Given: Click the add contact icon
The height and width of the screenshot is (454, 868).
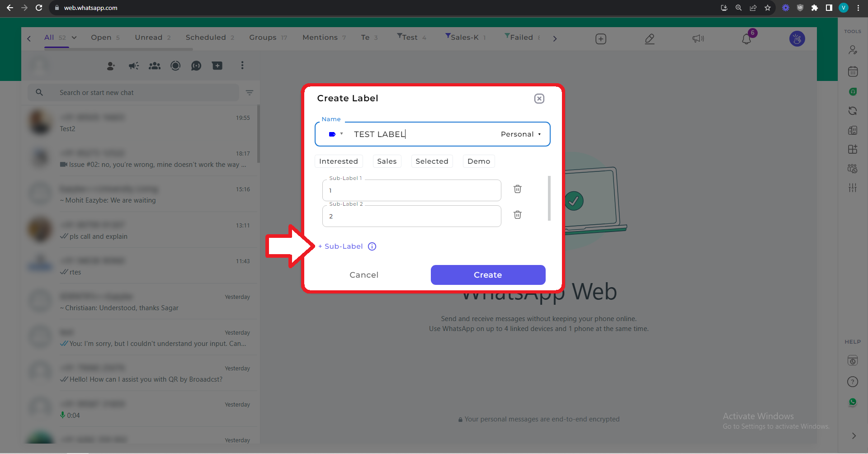Looking at the screenshot, I should coord(111,66).
